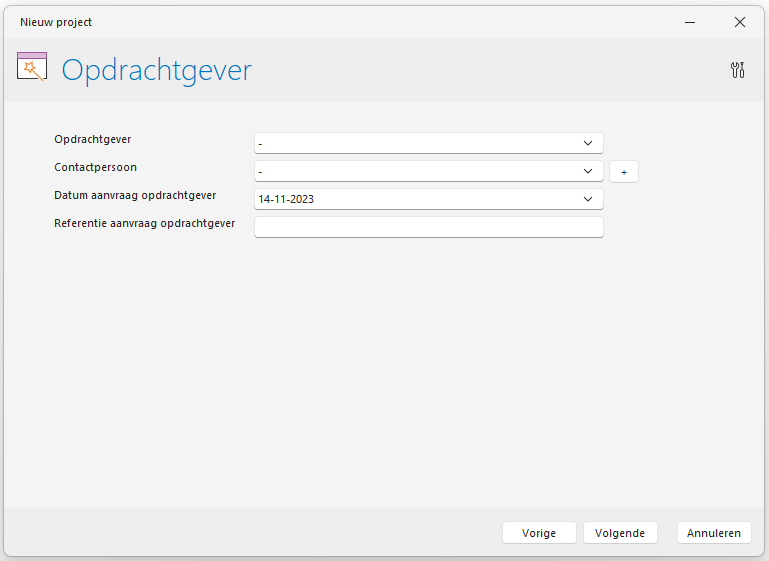
Task: Add a new contactpersoon with plus button
Action: click(x=624, y=172)
